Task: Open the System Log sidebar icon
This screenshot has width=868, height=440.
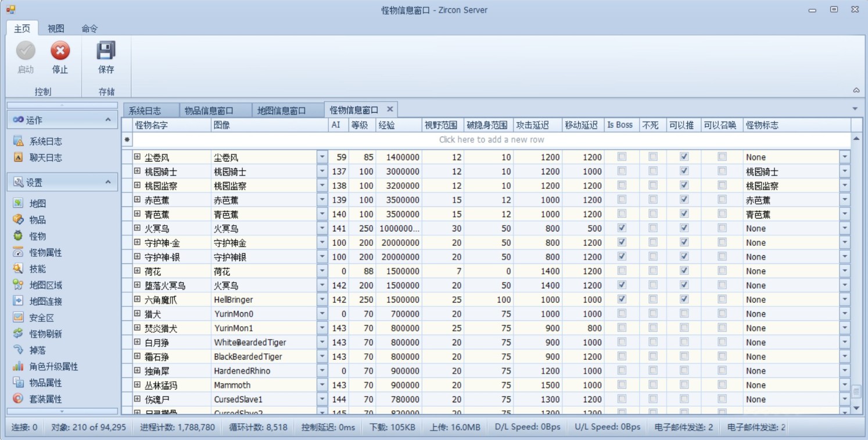Action: point(19,141)
